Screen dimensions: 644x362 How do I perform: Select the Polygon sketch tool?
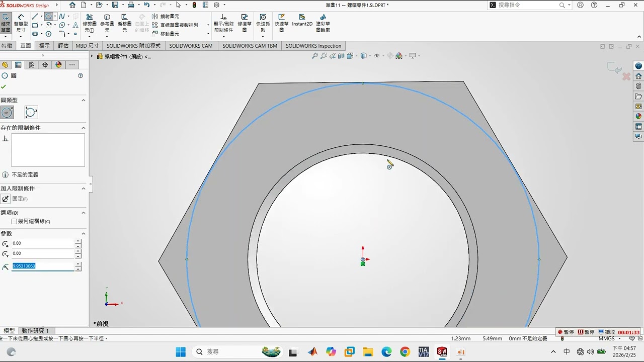48,34
